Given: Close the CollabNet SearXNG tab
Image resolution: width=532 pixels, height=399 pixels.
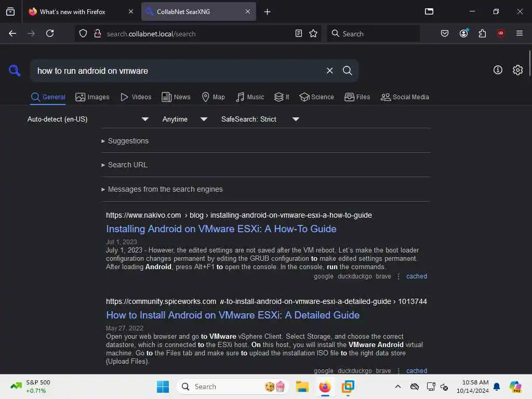Looking at the screenshot, I should click(x=248, y=11).
